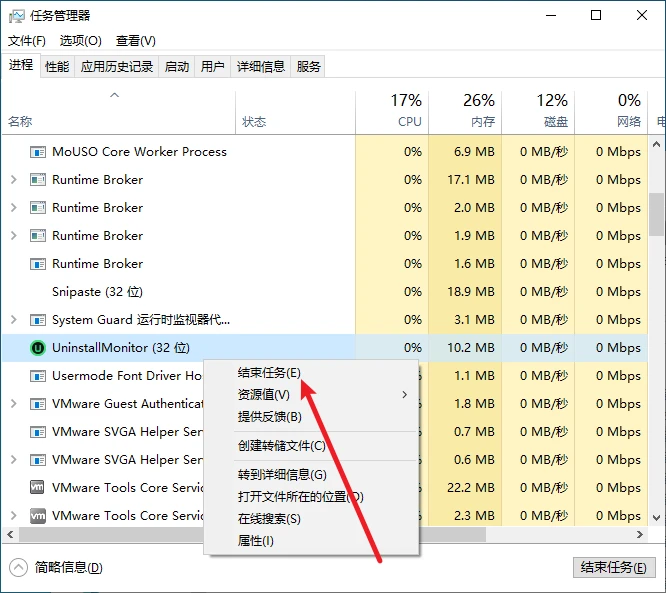666x593 pixels.
Task: Choose 创建转储文件(C) in the context menu
Action: pos(311,446)
